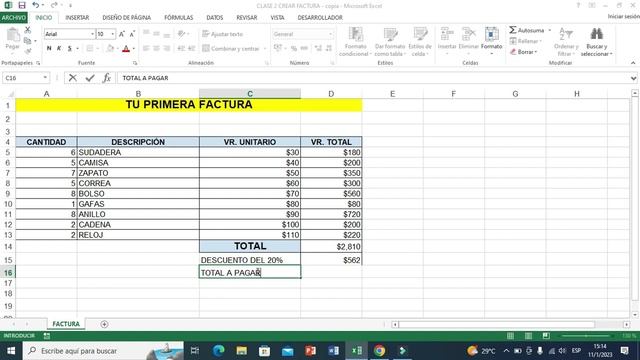Click the Rellenar button

pos(526,41)
